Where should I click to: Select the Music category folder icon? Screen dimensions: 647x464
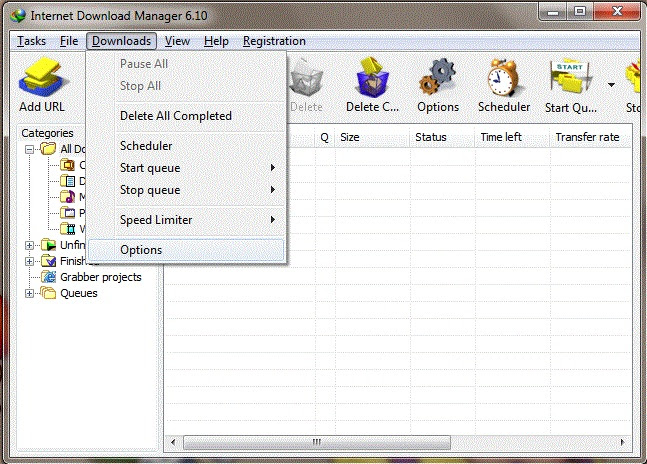(67, 197)
